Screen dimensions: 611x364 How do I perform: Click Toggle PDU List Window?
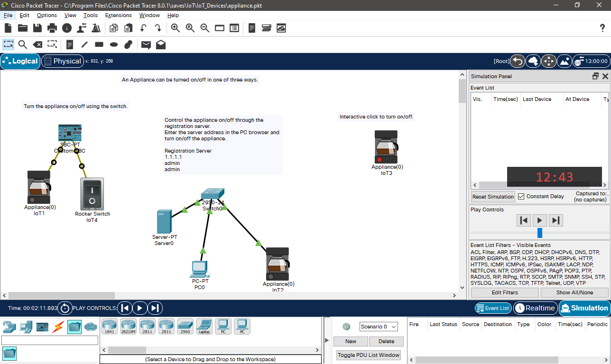[369, 355]
